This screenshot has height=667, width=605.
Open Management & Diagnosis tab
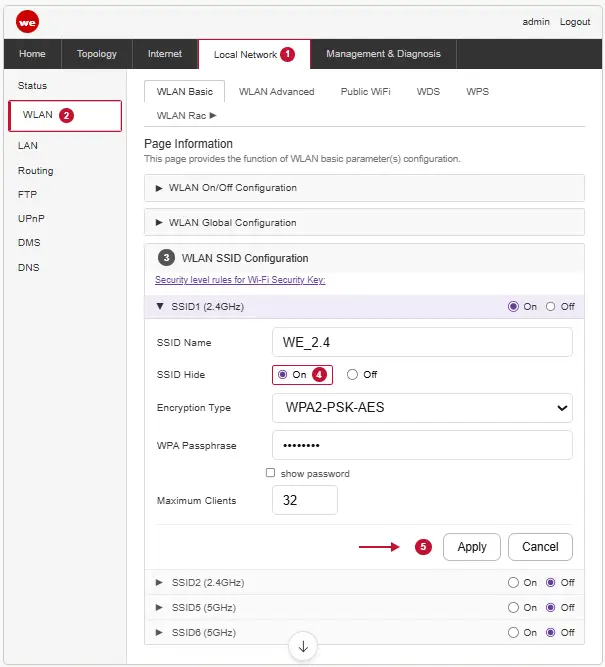383,54
